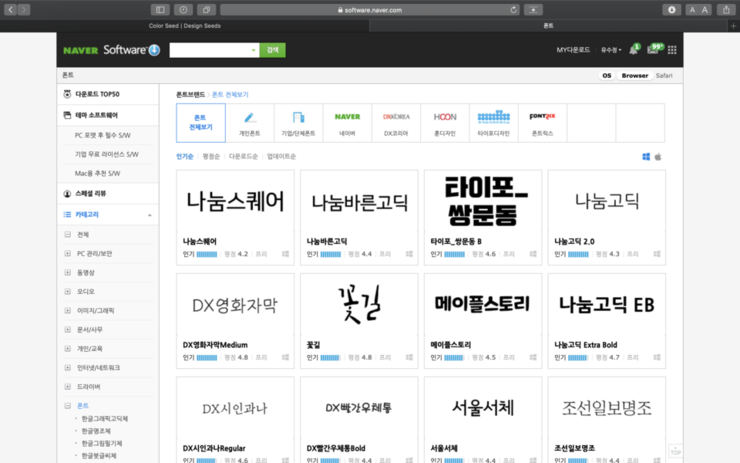
Task: Open the notification bell icon
Action: click(633, 50)
